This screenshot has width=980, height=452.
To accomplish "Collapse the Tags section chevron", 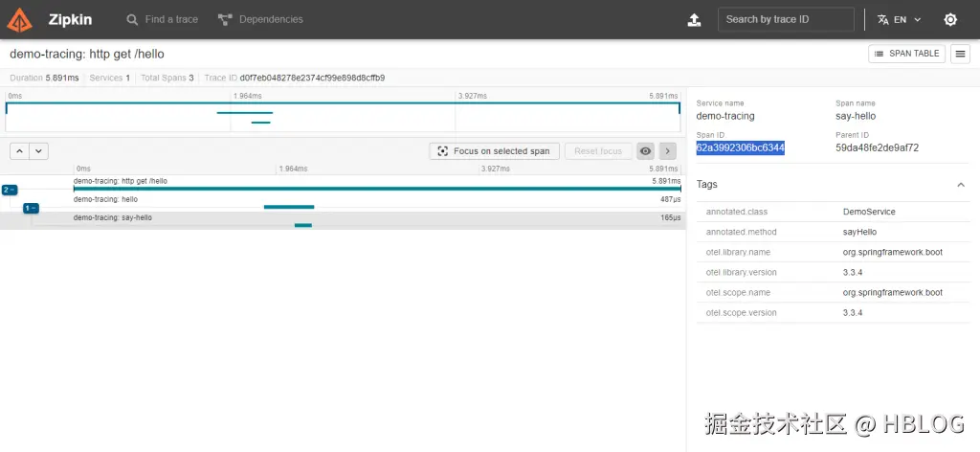I will point(961,185).
